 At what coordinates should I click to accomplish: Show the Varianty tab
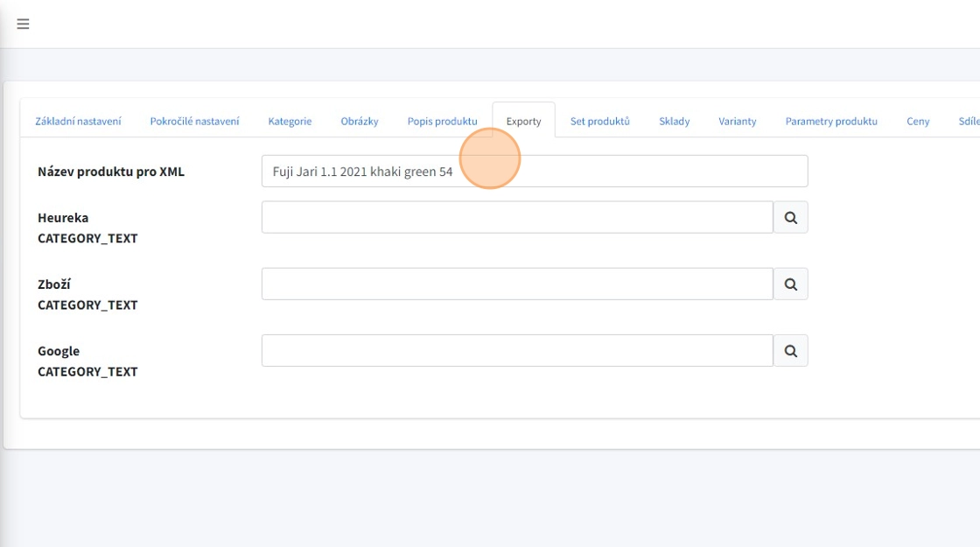pos(737,121)
